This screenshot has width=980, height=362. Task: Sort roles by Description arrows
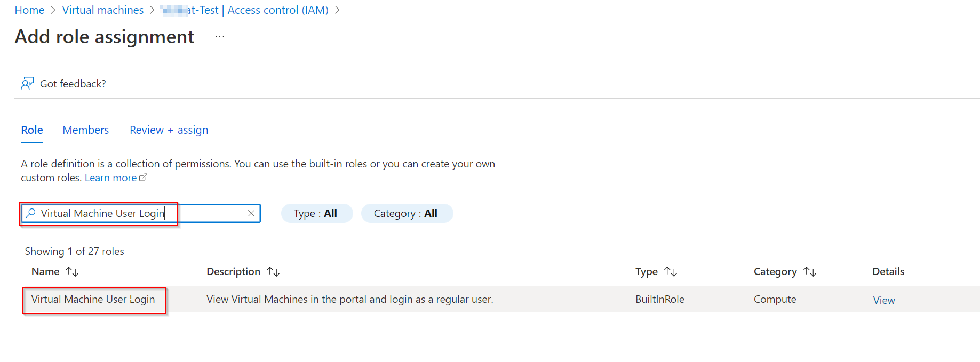(x=273, y=272)
